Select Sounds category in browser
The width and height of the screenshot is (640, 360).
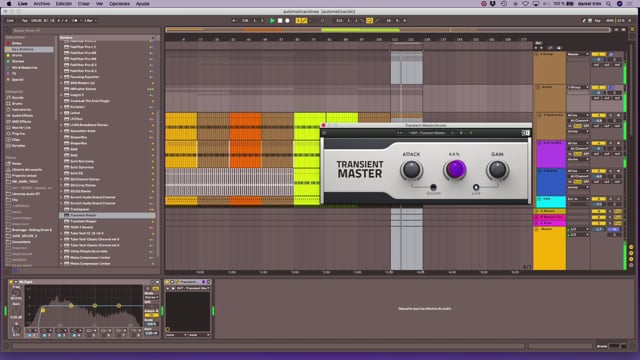pos(17,98)
